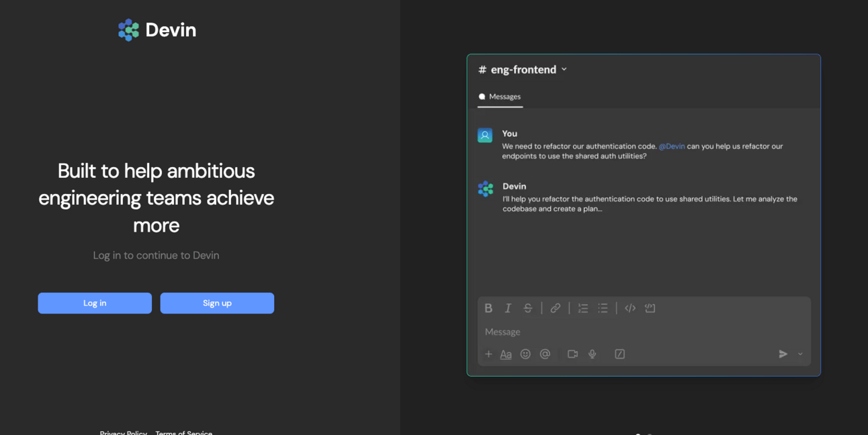Screen dimensions: 868x435
Task: Open slash shortcuts icon in composer
Action: pos(619,354)
